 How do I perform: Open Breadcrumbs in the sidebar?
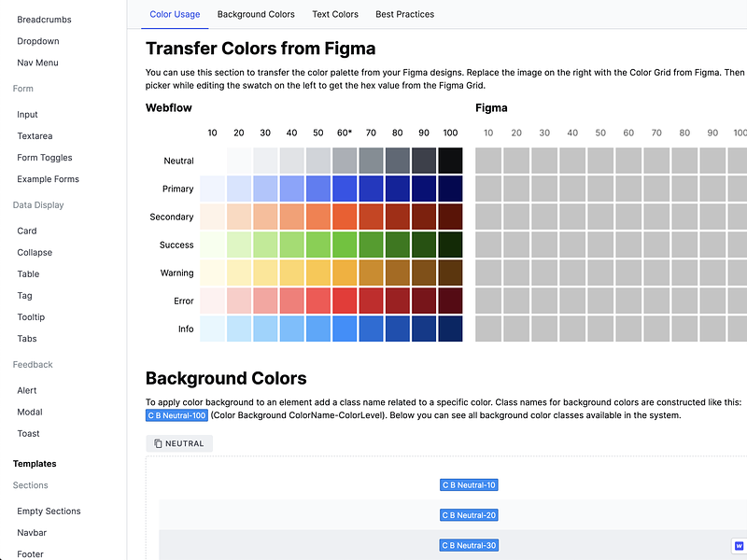(x=44, y=20)
